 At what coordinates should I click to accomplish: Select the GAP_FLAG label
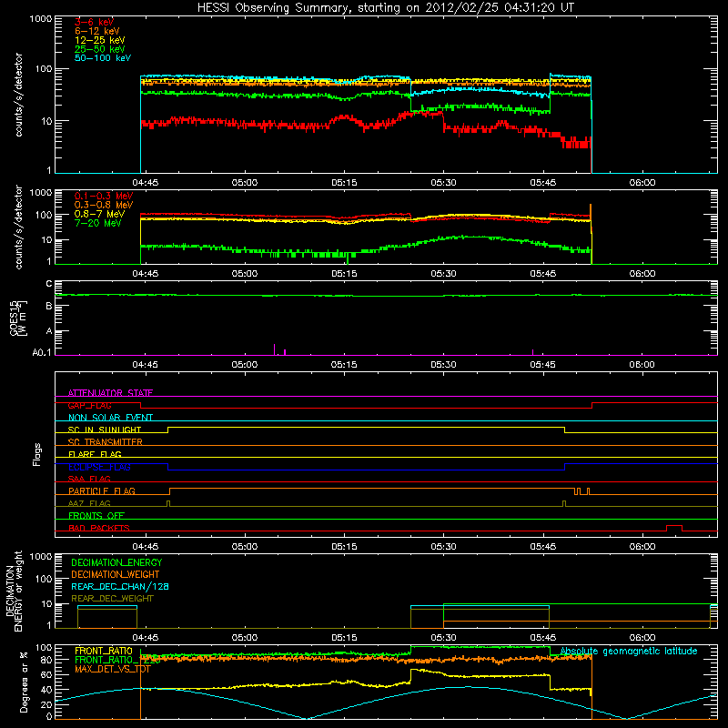tap(89, 405)
